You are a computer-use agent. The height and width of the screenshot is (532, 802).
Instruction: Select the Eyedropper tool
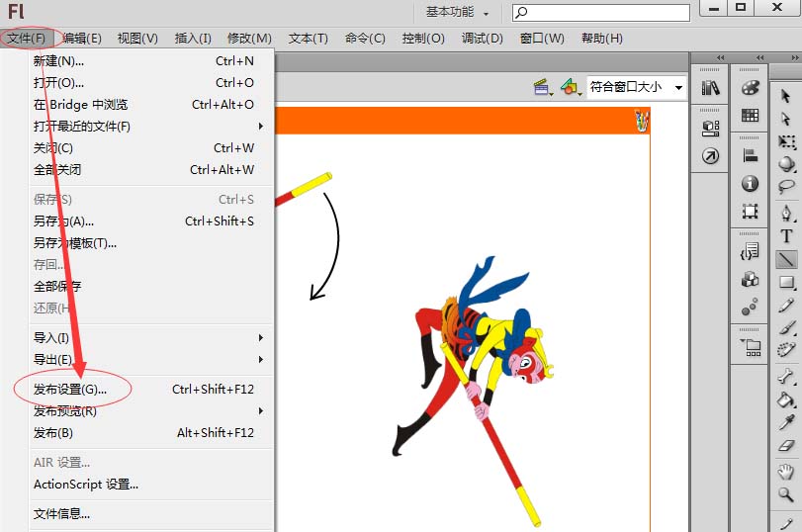coord(786,422)
